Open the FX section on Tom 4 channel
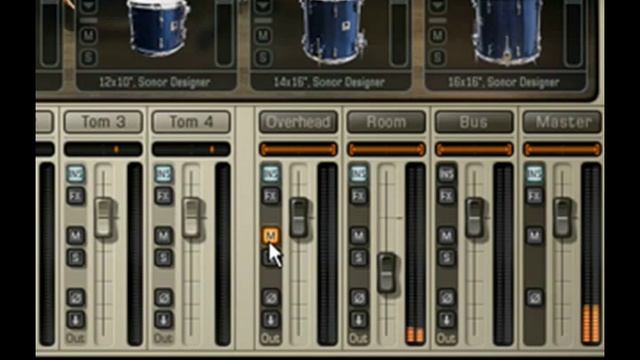640x360 pixels. point(164,196)
